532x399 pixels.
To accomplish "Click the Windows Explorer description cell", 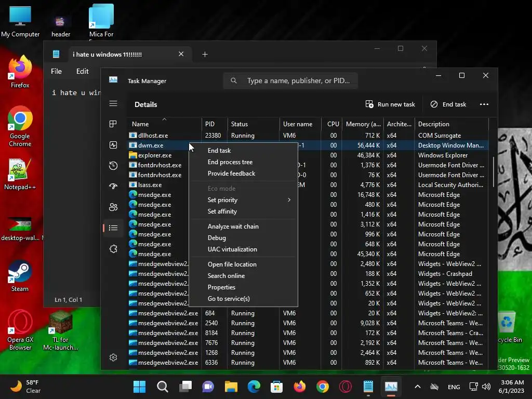I will point(443,155).
